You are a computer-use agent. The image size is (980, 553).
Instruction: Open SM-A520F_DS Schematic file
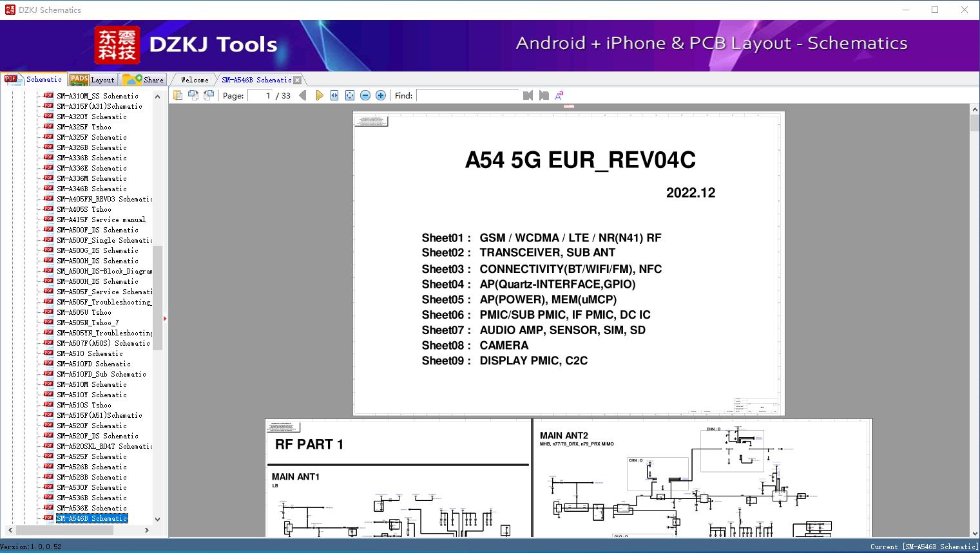(97, 436)
